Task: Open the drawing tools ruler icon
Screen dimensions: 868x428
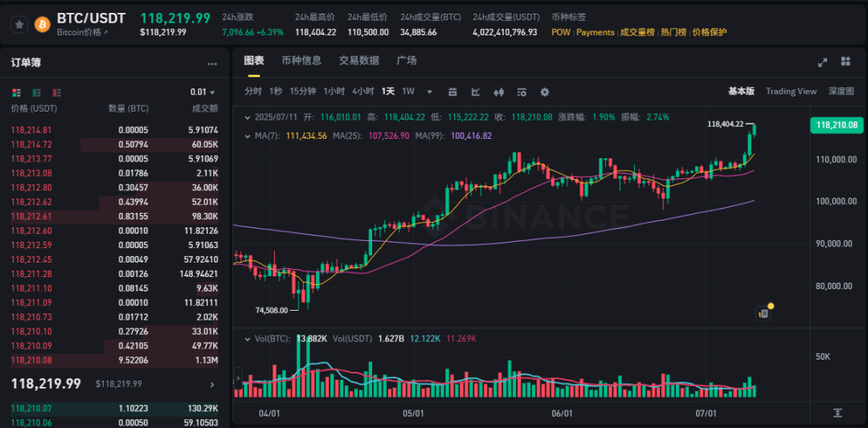Action: (x=452, y=92)
